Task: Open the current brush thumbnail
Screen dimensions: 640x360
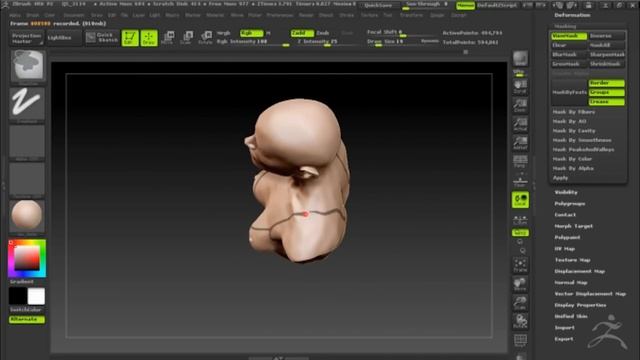Action: pyautogui.click(x=27, y=67)
